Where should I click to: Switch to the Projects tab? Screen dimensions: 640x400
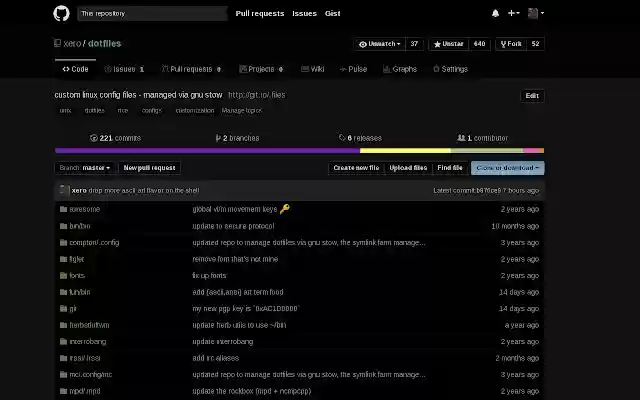click(x=261, y=69)
